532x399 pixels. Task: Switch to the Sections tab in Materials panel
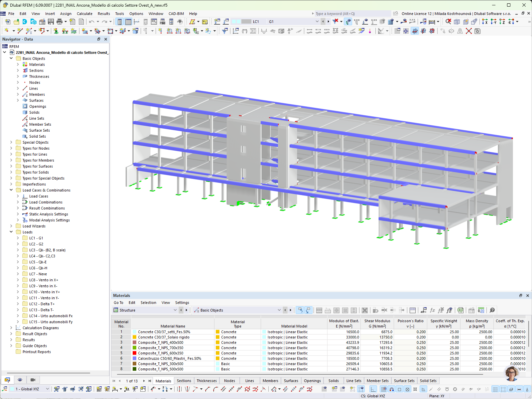click(x=184, y=381)
